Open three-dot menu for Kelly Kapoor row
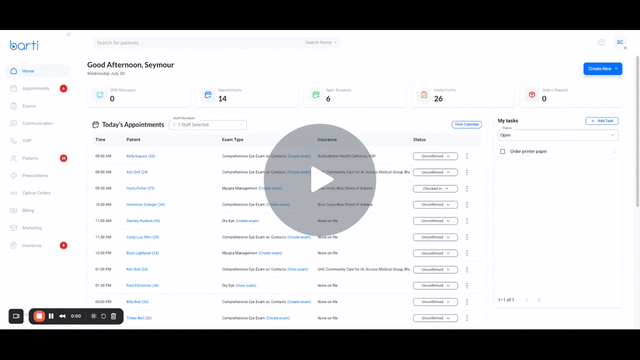This screenshot has width=640, height=360. pos(467,156)
